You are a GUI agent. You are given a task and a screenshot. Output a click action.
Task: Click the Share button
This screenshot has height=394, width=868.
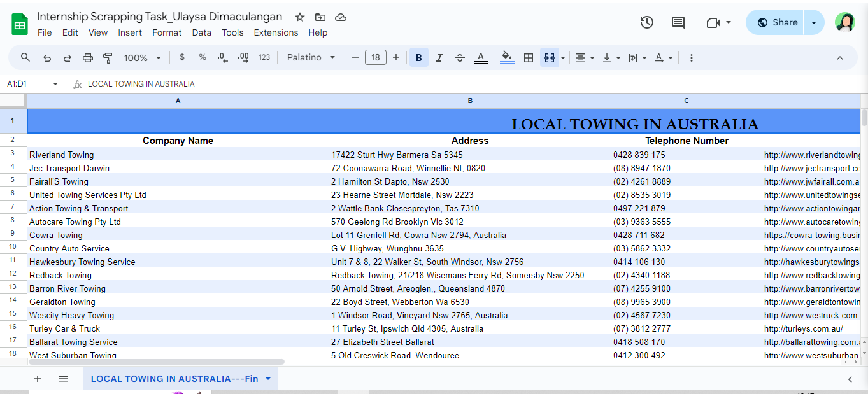coord(777,22)
